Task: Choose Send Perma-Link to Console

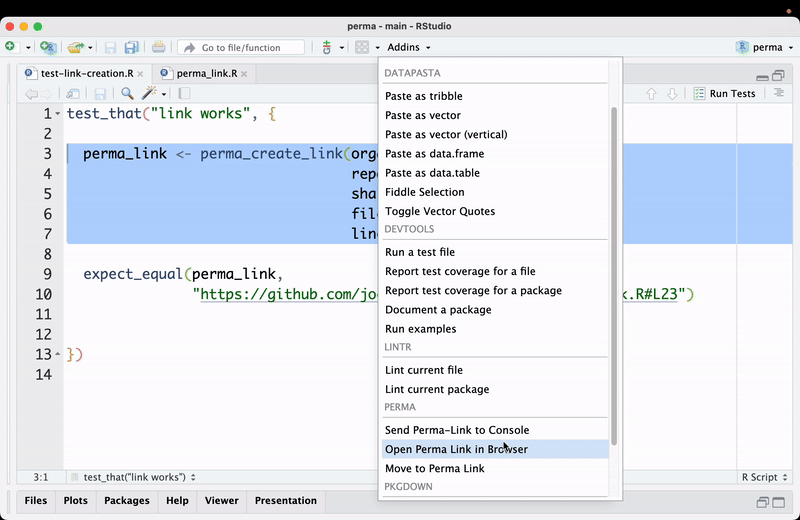Action: (457, 430)
